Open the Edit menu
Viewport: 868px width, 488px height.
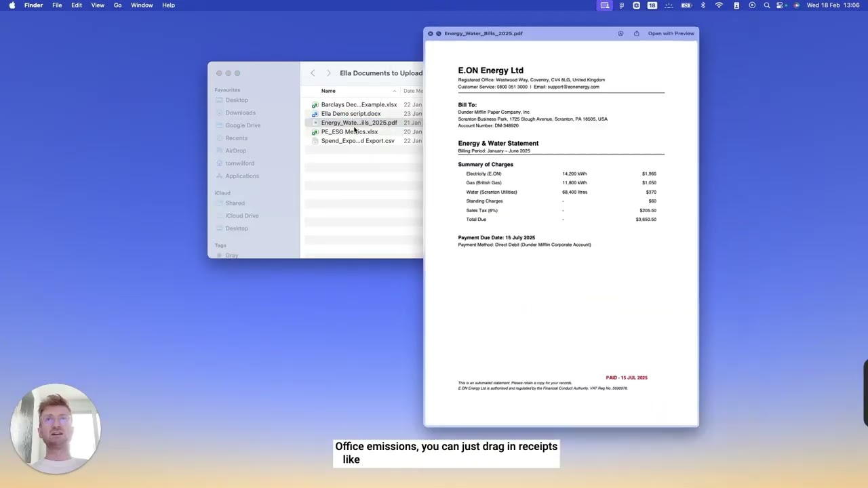pos(77,5)
